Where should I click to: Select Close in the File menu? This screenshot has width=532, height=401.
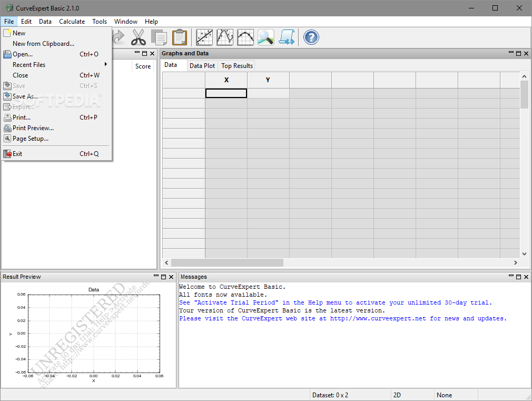point(56,75)
